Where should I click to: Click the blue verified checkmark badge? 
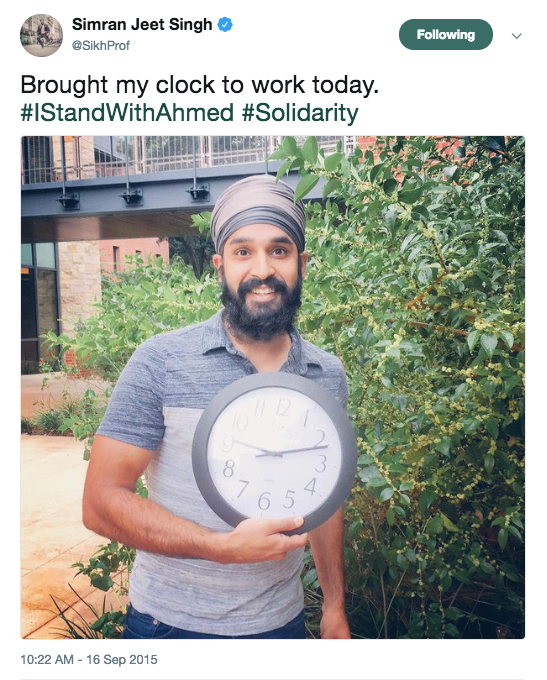(x=225, y=24)
